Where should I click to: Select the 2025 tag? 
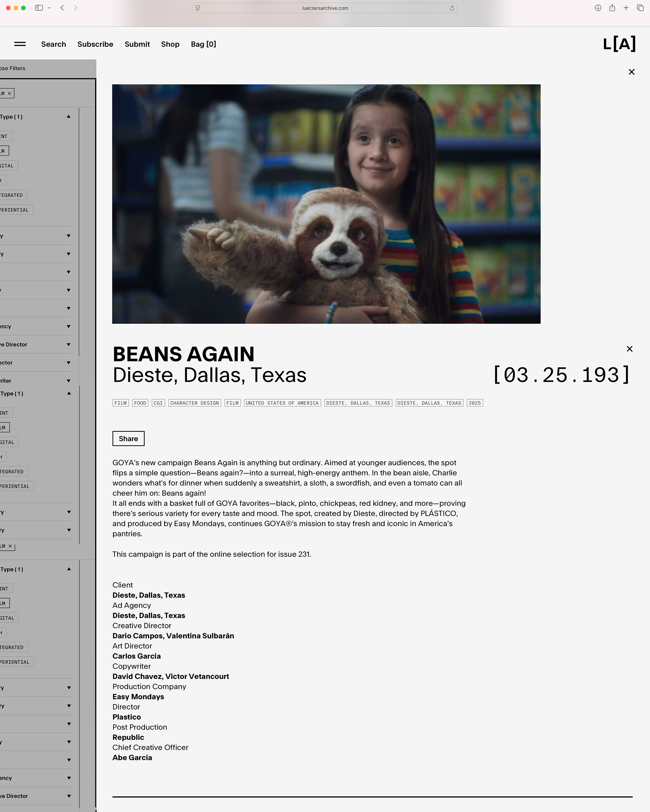click(475, 403)
